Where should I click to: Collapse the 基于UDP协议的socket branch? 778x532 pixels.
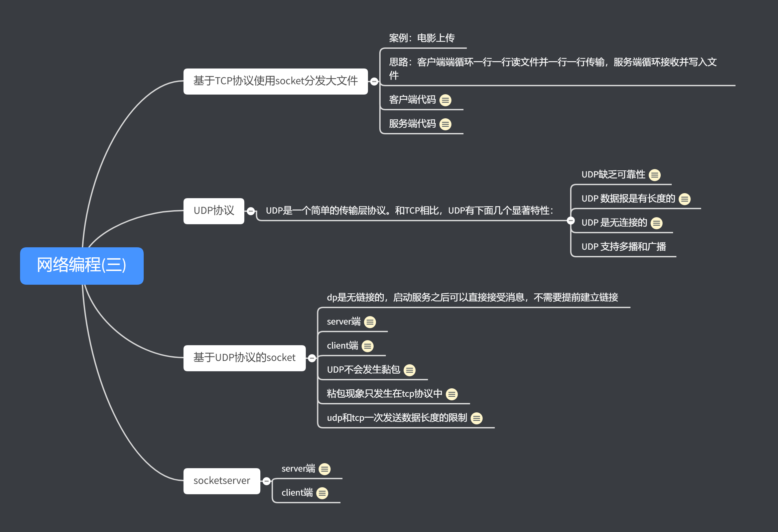click(x=312, y=358)
